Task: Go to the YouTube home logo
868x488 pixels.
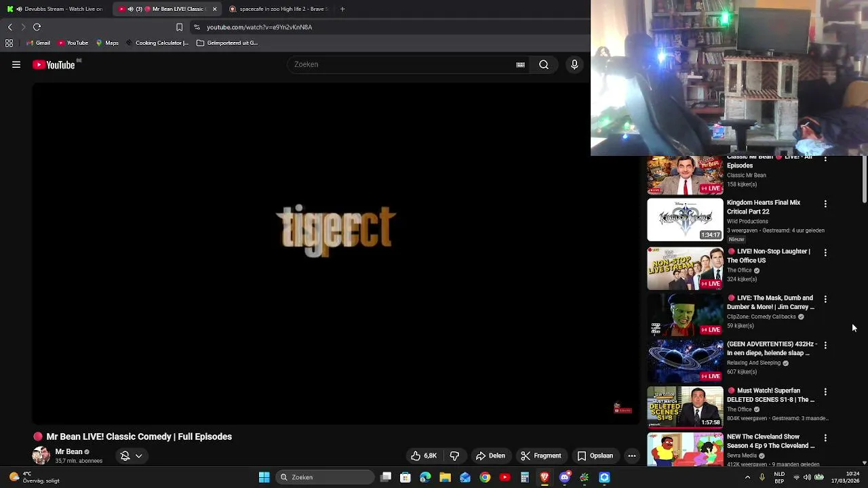Action: point(54,65)
